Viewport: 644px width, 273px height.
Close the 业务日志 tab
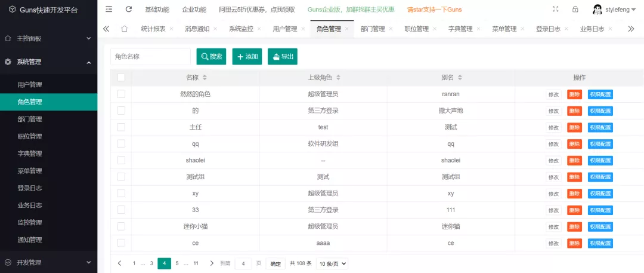611,29
